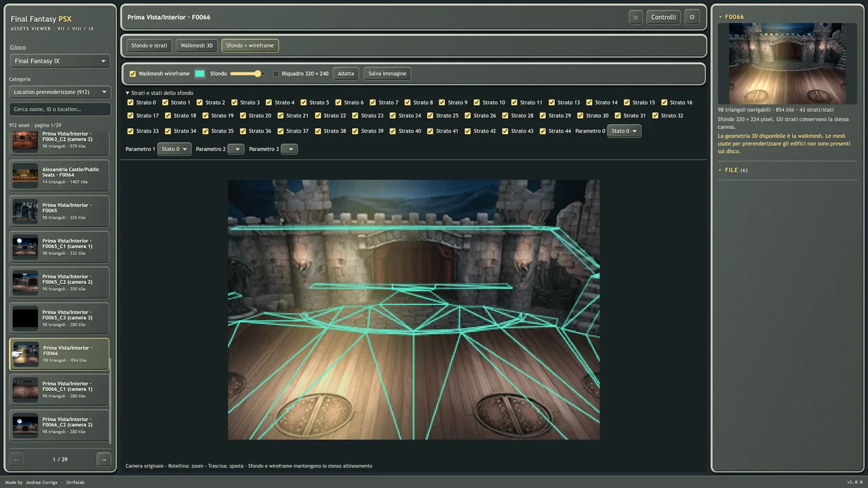Open Parametro 0 Stato 0 dropdown
Screen dimensions: 868x488
[x=624, y=131]
